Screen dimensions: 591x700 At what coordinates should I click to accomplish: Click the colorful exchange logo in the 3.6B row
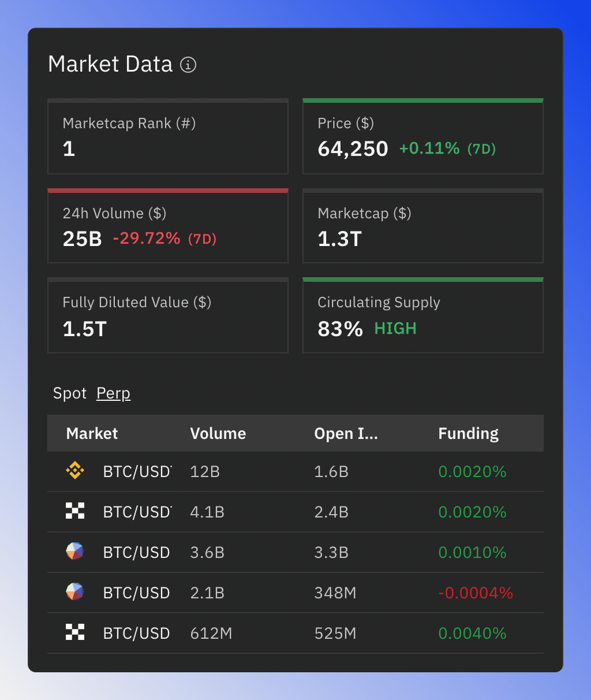tap(75, 552)
